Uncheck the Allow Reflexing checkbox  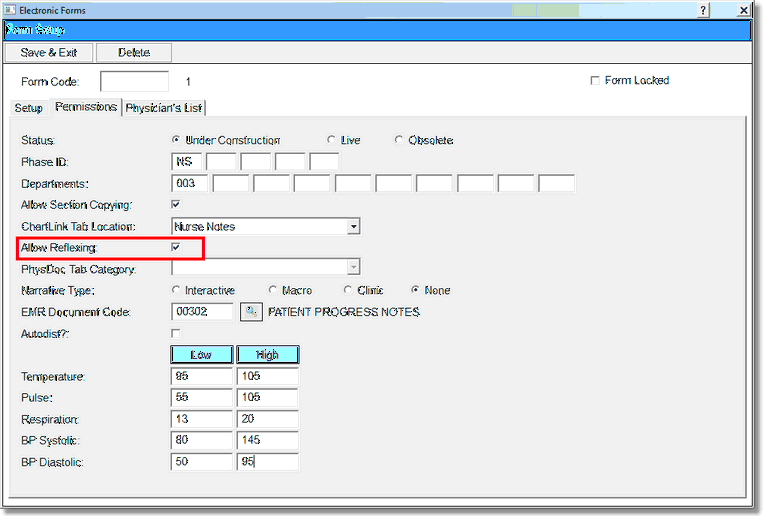click(x=175, y=248)
